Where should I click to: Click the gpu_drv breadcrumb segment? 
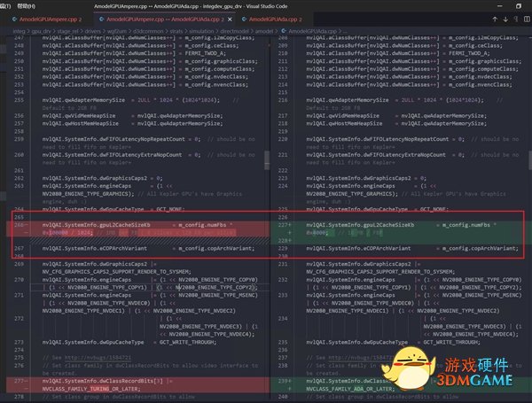coord(41,31)
